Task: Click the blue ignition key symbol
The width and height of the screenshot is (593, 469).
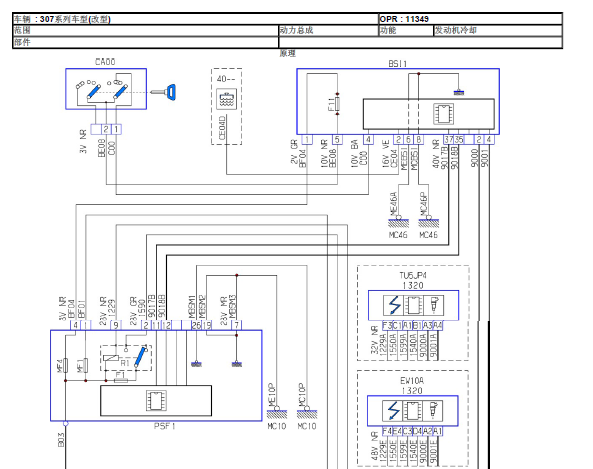Action: point(163,92)
